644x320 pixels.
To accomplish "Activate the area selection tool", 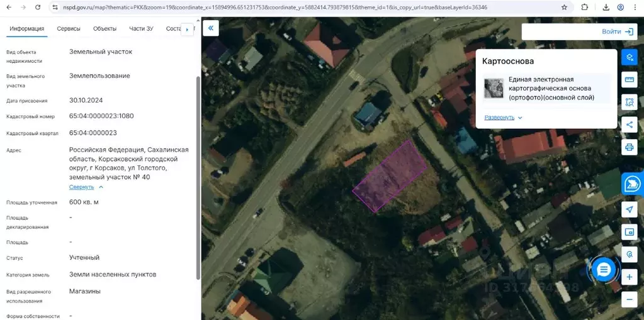I will click(x=629, y=102).
